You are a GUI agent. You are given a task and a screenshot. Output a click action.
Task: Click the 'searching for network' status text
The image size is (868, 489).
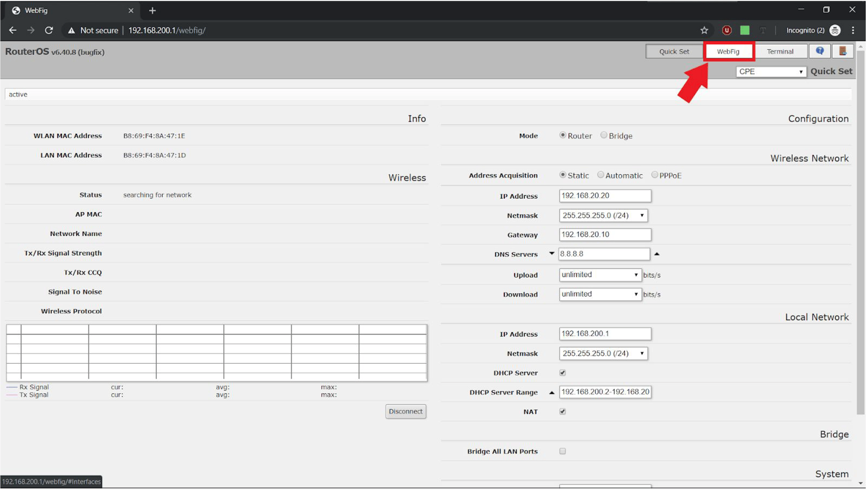coord(157,195)
